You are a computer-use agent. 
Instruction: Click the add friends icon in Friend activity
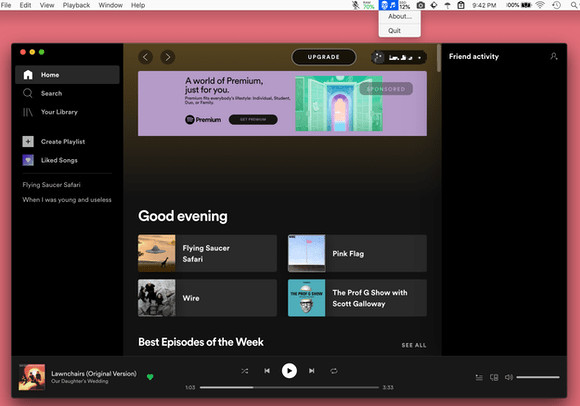(554, 56)
